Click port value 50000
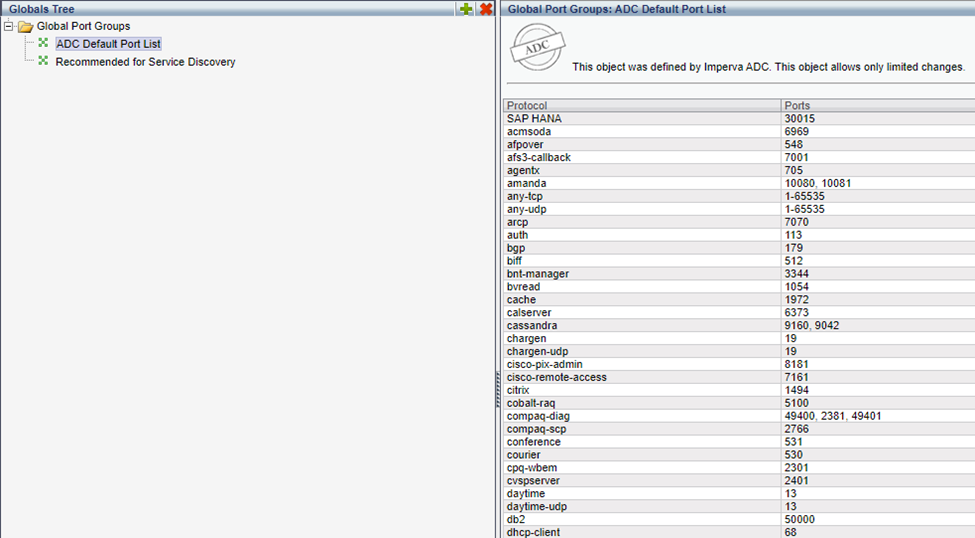975x538 pixels. [800, 519]
